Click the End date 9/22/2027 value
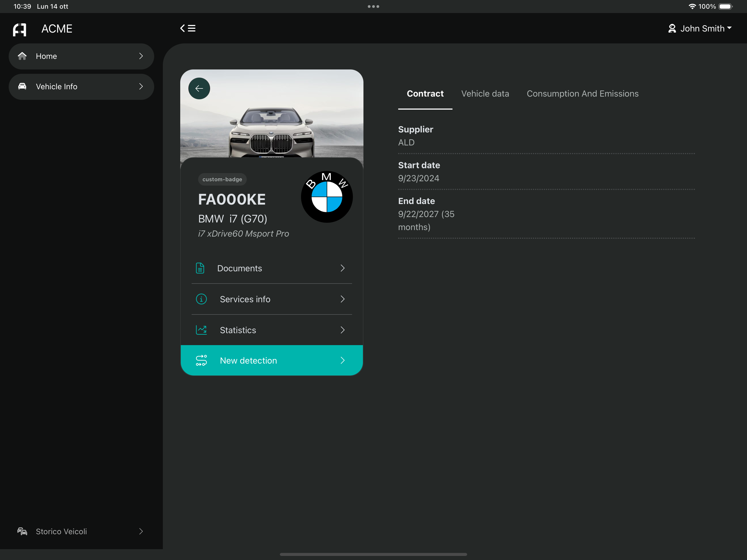Viewport: 747px width, 560px height. [426, 220]
